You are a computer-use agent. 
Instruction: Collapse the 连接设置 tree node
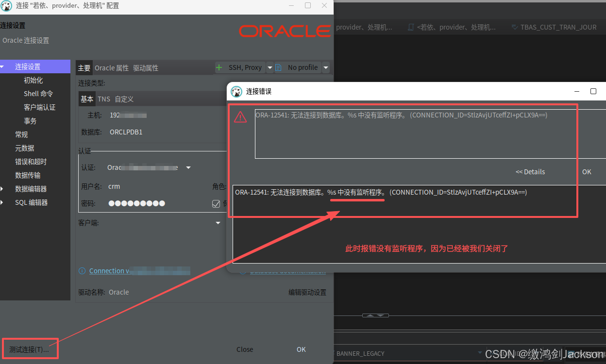point(2,66)
